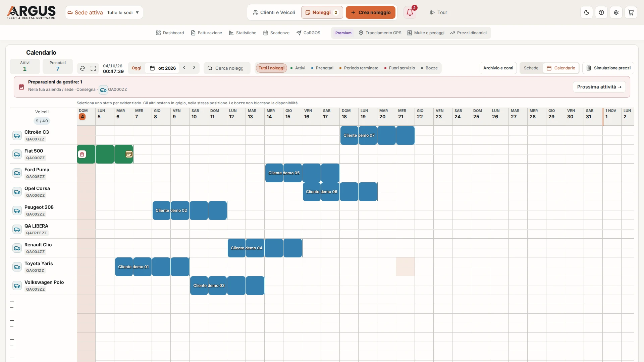
Task: Open the help question mark icon
Action: coord(601,12)
